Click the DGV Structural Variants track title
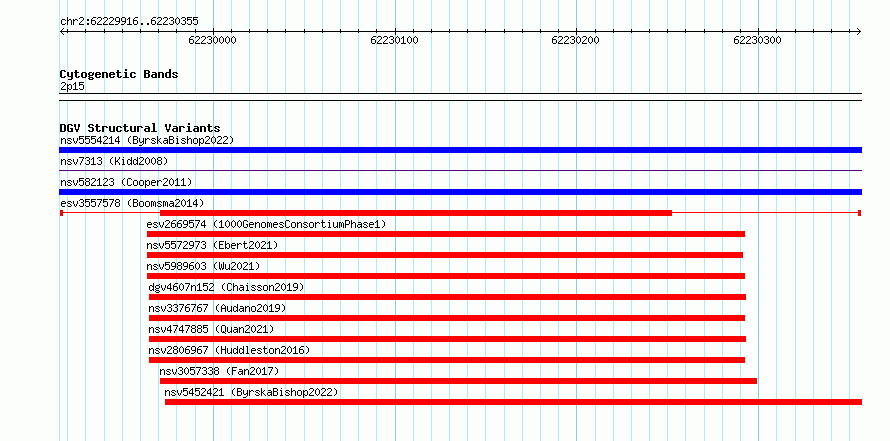This screenshot has width=890, height=441. [x=140, y=128]
